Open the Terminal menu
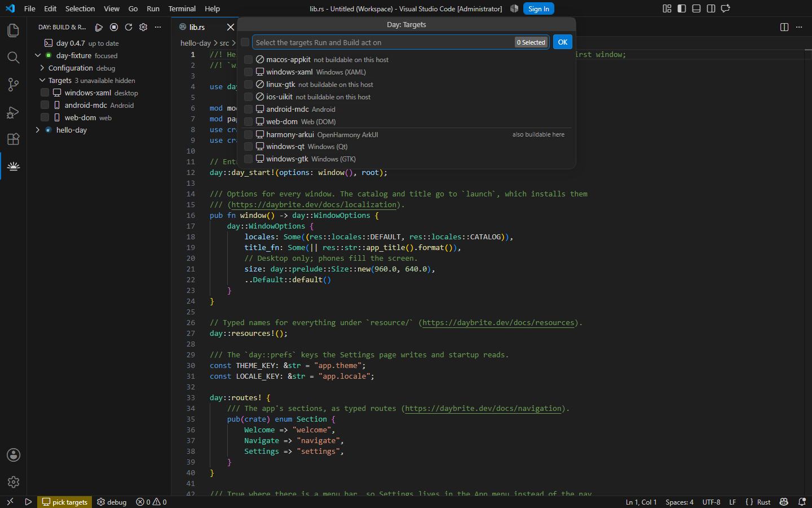The width and height of the screenshot is (812, 508). [x=182, y=8]
